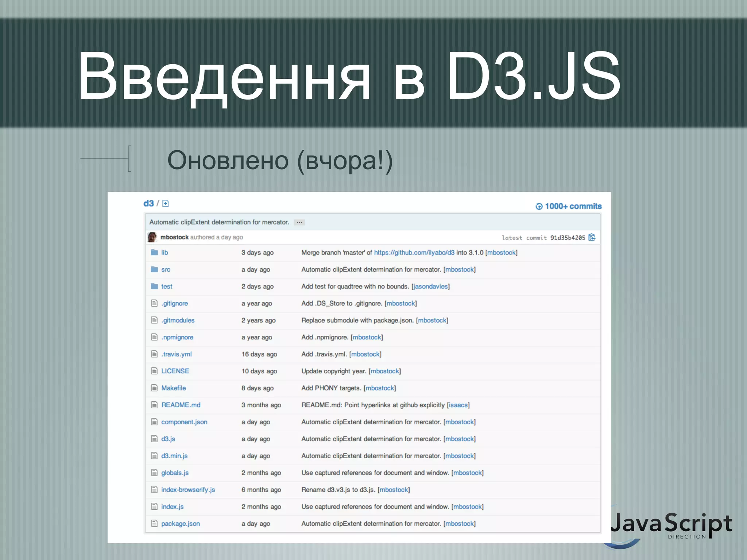The width and height of the screenshot is (747, 560).
Task: Open the 1000+ commits link
Action: click(x=573, y=206)
